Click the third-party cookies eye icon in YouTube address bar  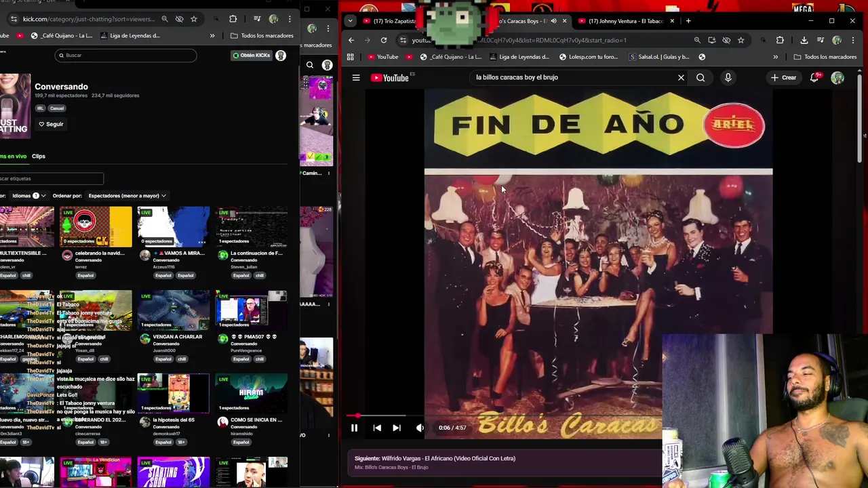[x=726, y=40]
